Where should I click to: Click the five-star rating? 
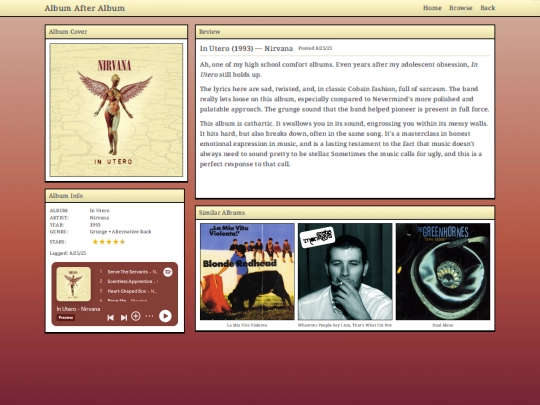tap(109, 242)
